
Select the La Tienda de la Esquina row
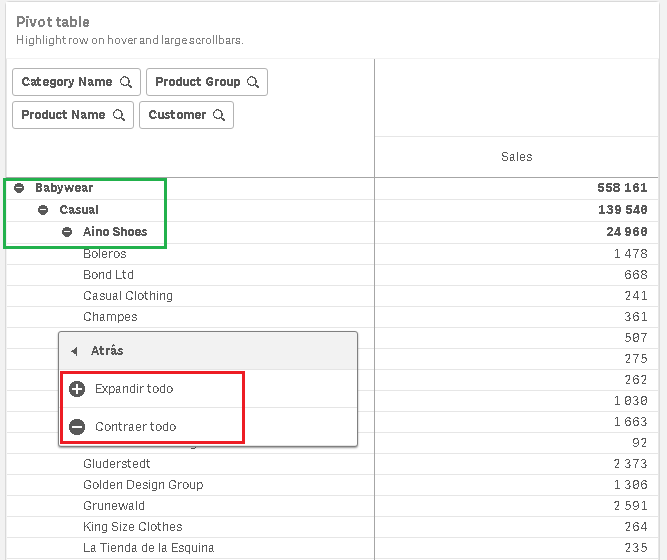148,548
